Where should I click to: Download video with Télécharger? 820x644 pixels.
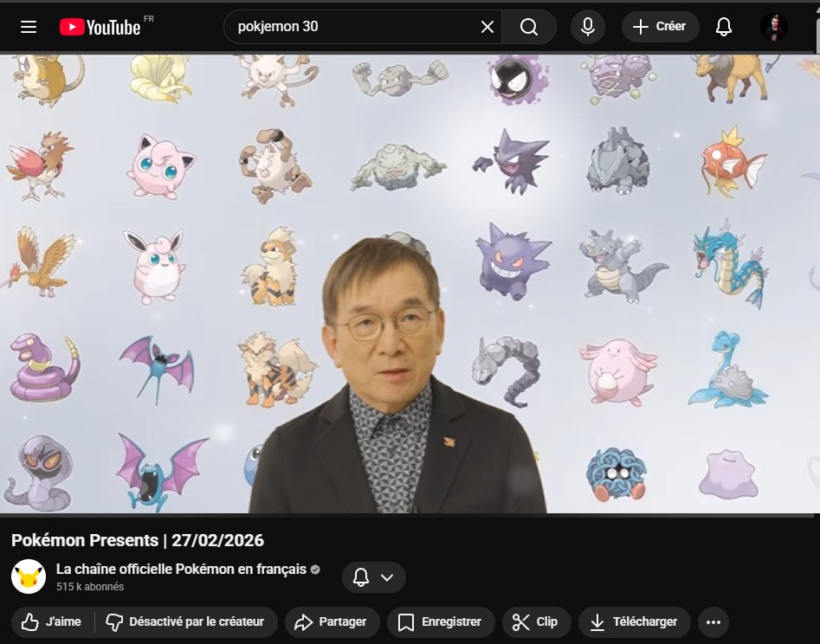pyautogui.click(x=635, y=622)
